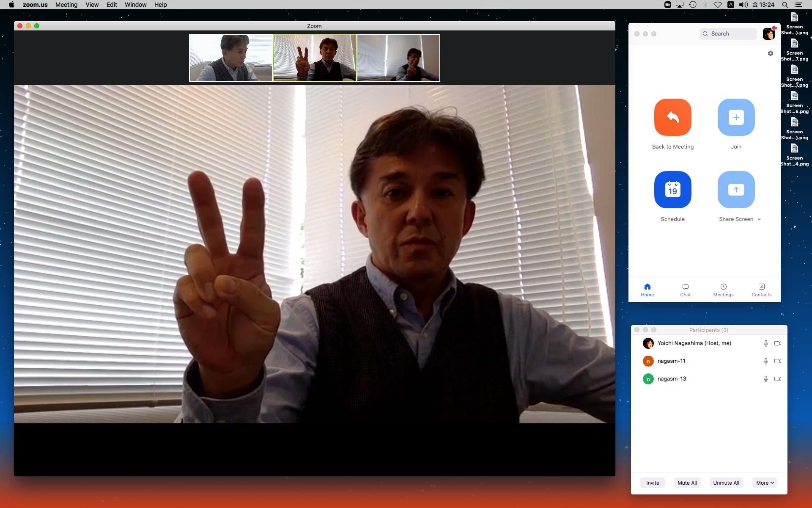Expand the Share Screen options chevron
This screenshot has width=812, height=508.
pos(759,219)
